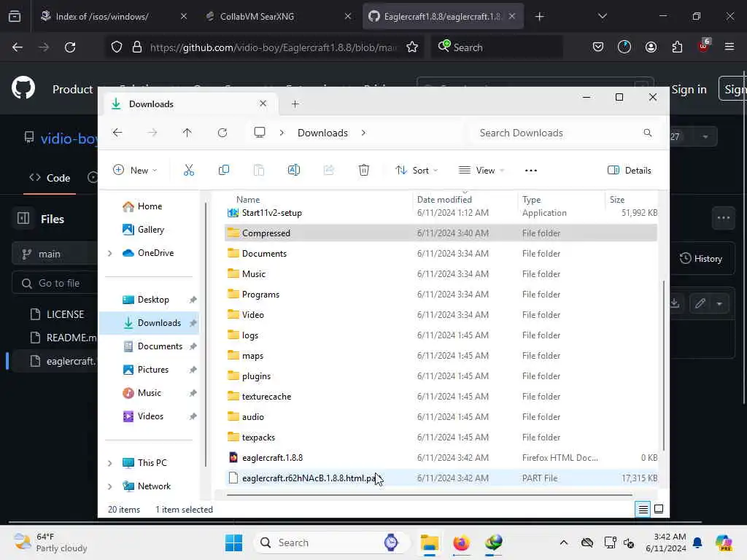The height and width of the screenshot is (560, 747).
Task: Click the Cut scissors icon in Explorer toolbar
Action: tap(189, 170)
